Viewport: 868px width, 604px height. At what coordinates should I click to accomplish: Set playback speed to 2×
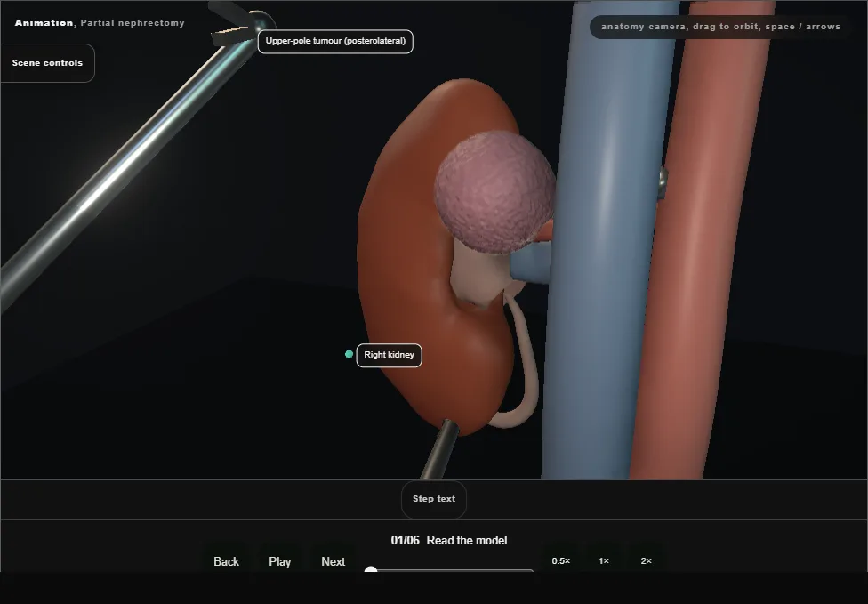click(646, 560)
